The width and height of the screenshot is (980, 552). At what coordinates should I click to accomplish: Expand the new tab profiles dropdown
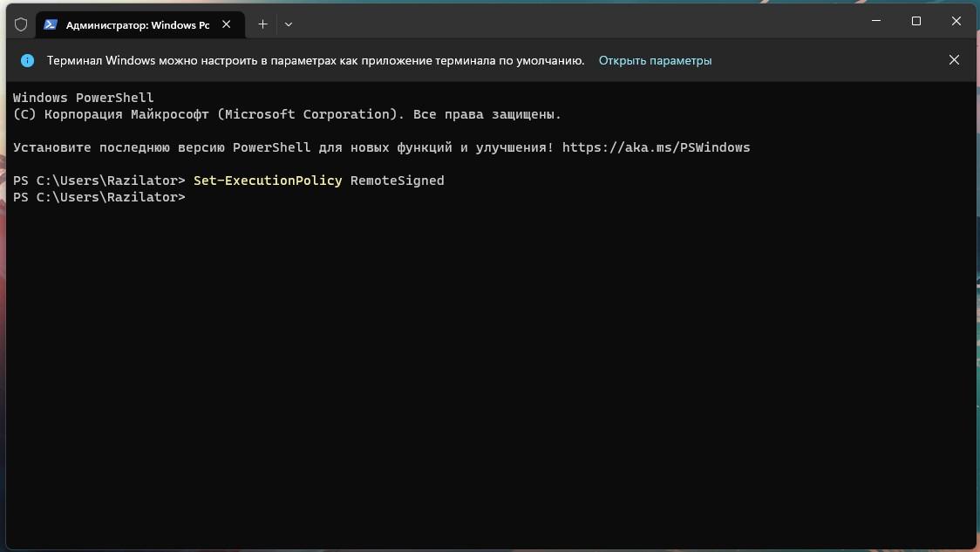click(x=288, y=24)
